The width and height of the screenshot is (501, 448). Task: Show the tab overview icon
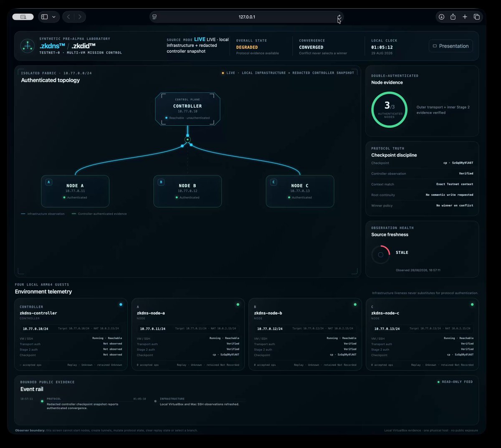476,17
